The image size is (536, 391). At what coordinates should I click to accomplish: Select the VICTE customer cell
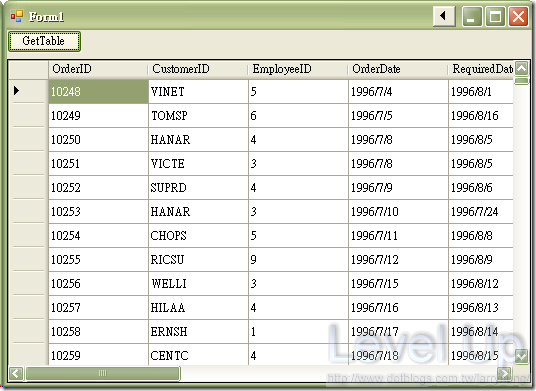[x=199, y=163]
